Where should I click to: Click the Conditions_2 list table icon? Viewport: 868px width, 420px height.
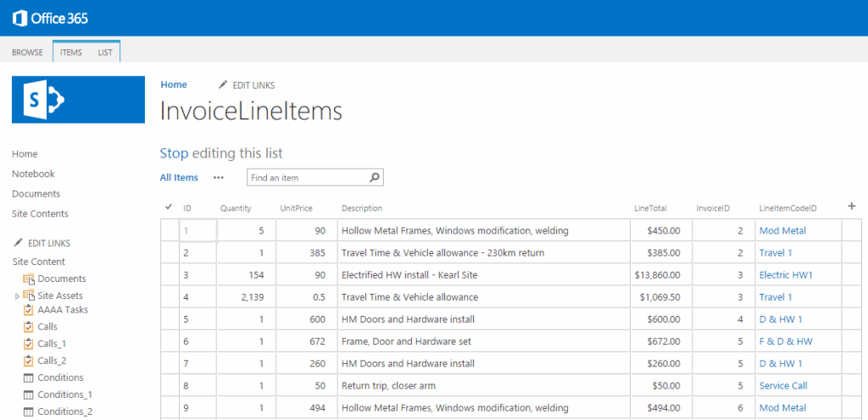(x=29, y=412)
